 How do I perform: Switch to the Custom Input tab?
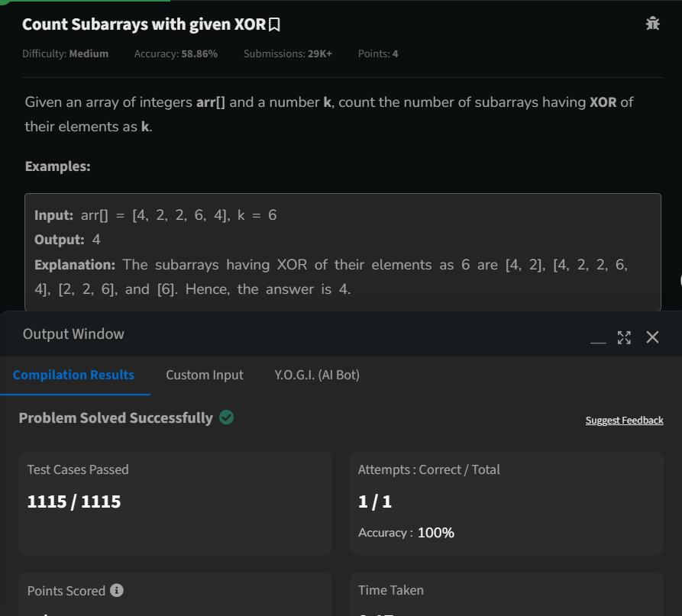204,375
